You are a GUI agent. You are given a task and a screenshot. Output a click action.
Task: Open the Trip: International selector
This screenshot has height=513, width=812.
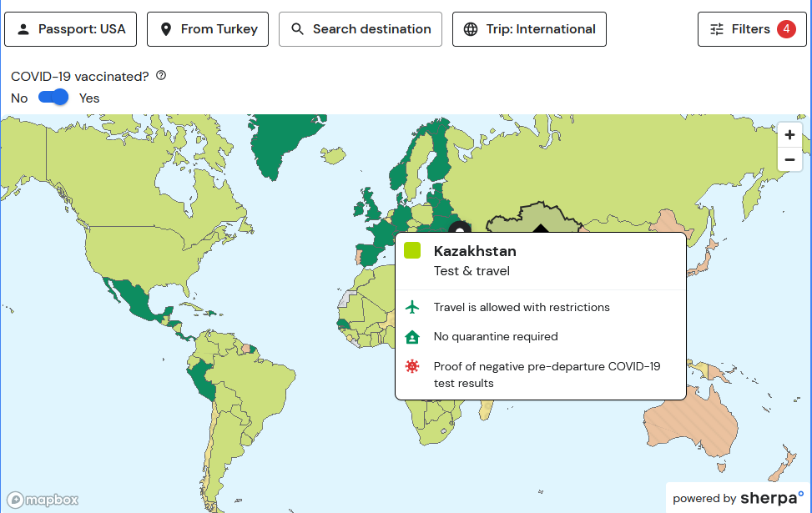click(529, 28)
